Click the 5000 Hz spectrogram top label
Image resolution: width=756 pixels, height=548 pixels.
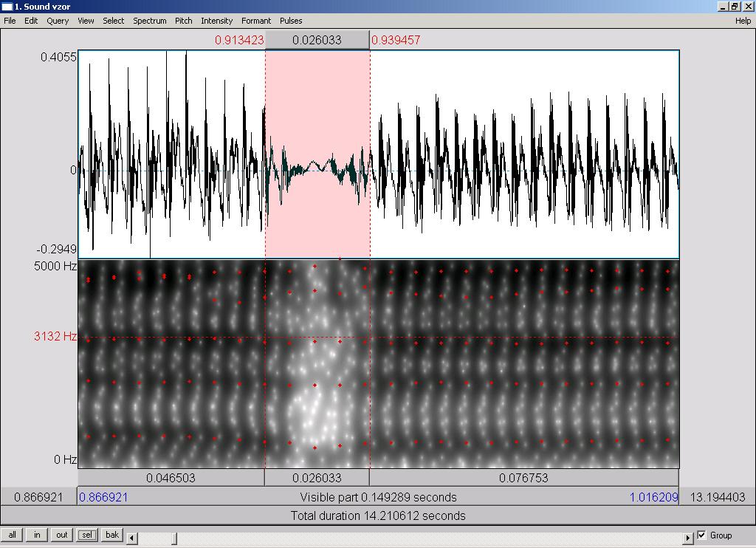(x=55, y=266)
